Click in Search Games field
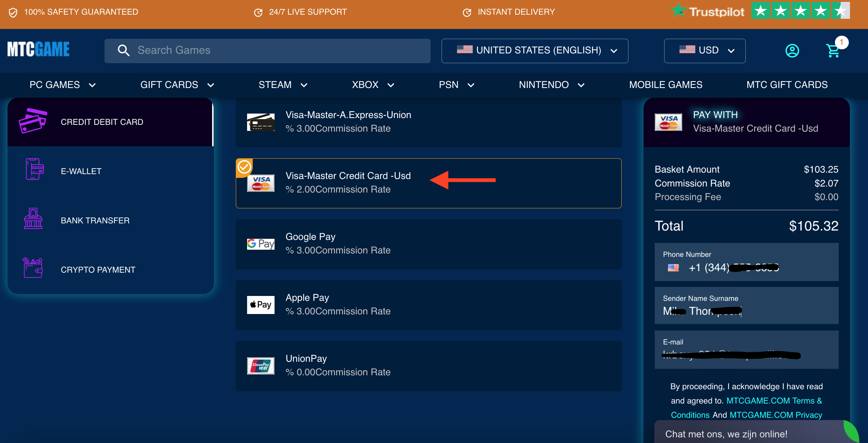 click(267, 51)
